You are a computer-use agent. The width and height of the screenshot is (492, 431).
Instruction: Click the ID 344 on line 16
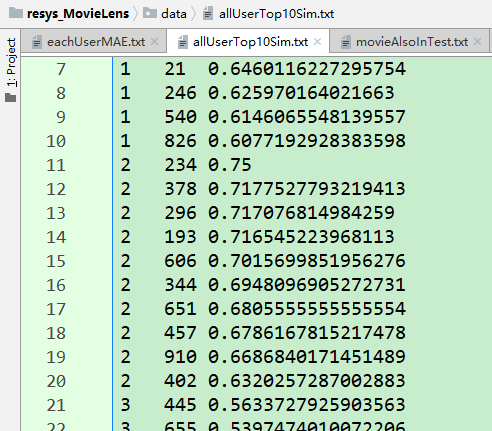tap(180, 285)
